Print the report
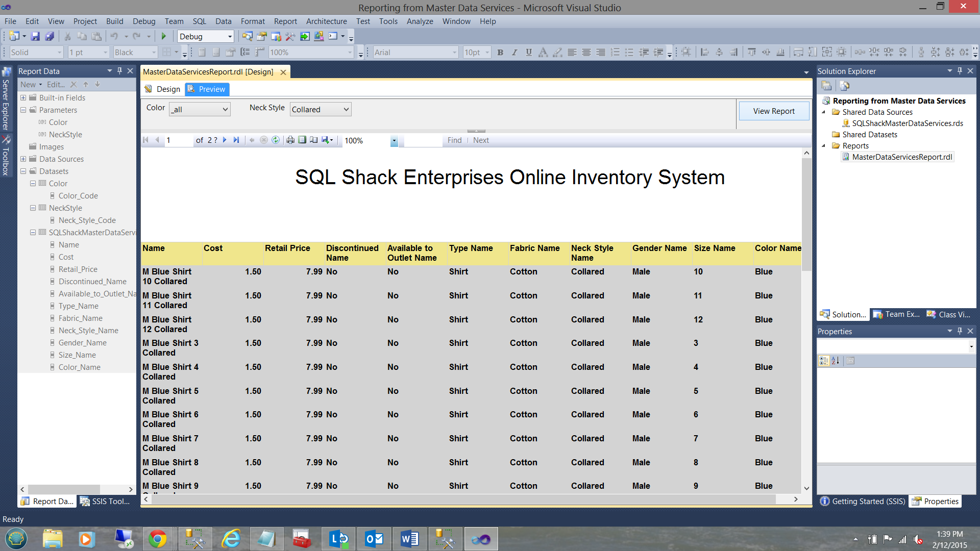Screen dimensions: 980x551 290,140
